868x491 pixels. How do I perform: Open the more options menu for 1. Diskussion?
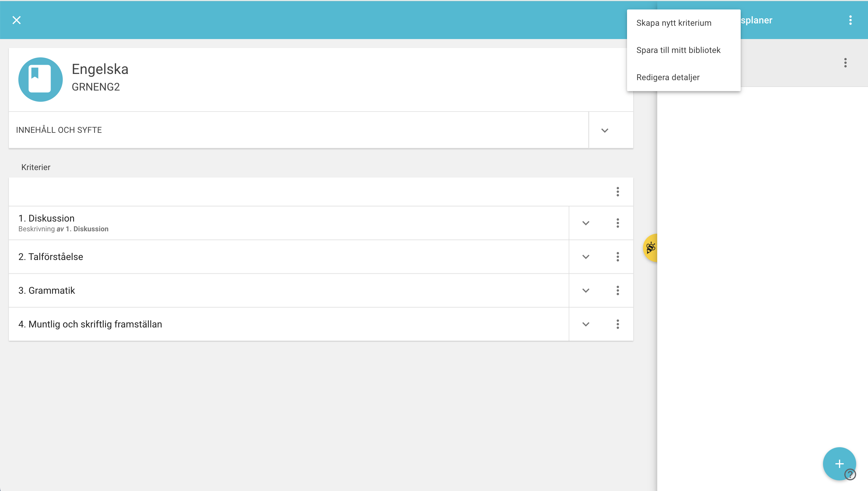(x=618, y=223)
